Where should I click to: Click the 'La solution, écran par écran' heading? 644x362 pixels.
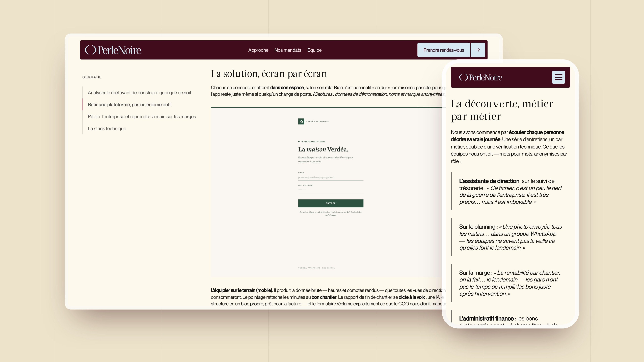[269, 74]
